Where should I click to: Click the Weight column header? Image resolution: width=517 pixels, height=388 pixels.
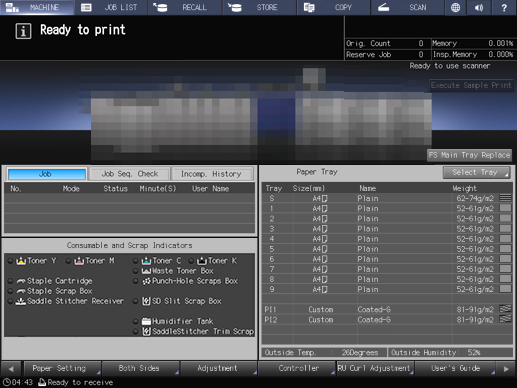[x=465, y=188]
